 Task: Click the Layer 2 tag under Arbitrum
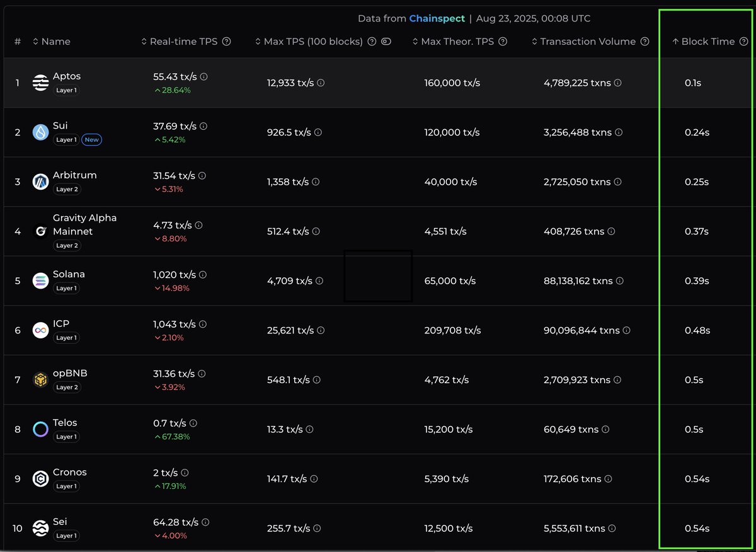click(x=67, y=189)
